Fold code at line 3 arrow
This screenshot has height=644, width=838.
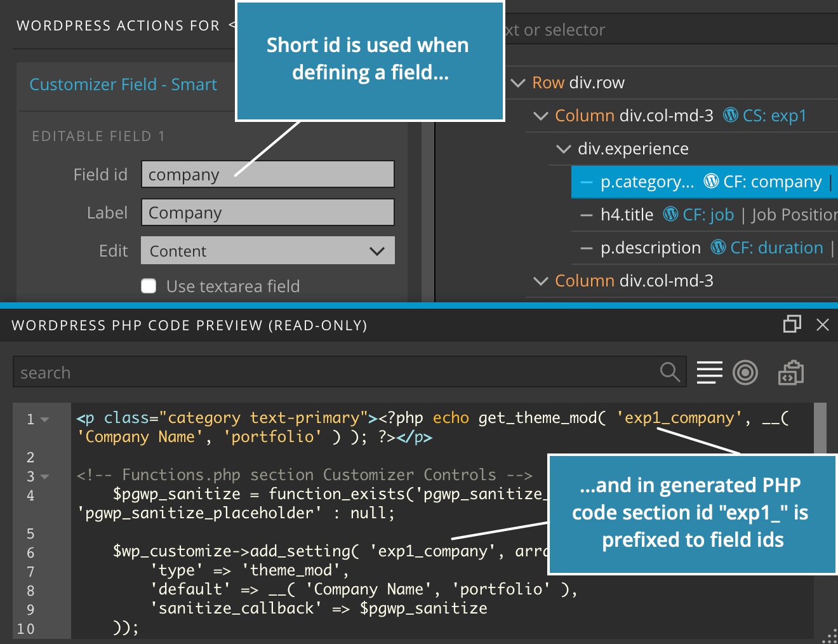44,476
